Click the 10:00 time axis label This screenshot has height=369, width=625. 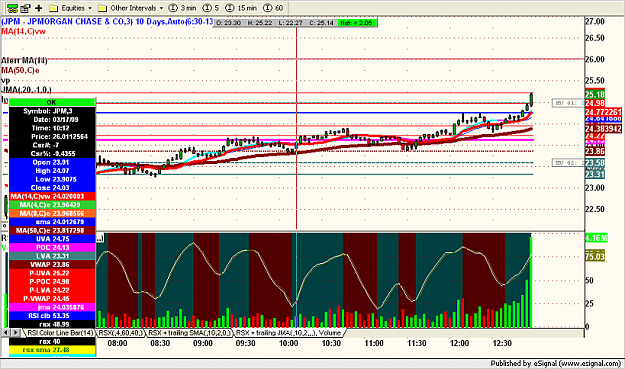coord(288,343)
